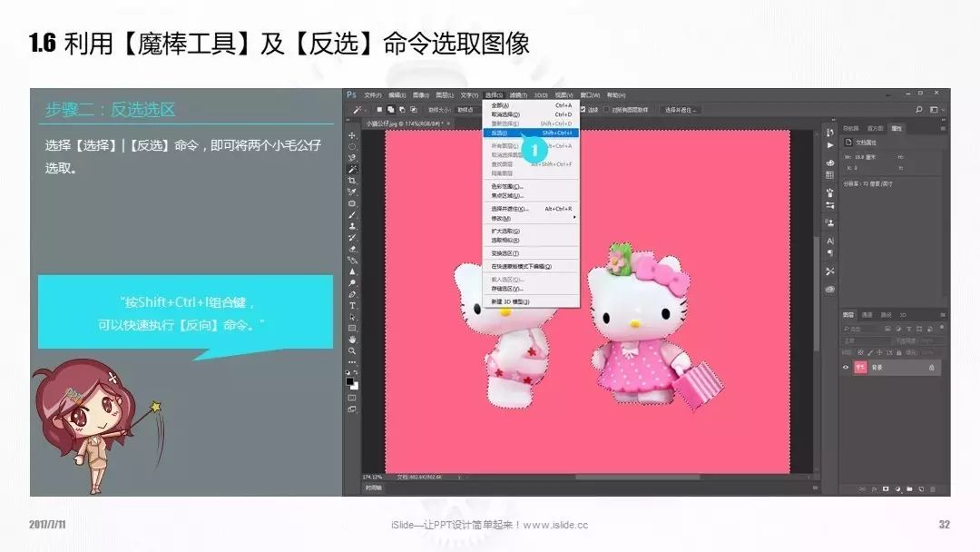Click the white background color swatch
The image size is (980, 552).
coord(355,387)
